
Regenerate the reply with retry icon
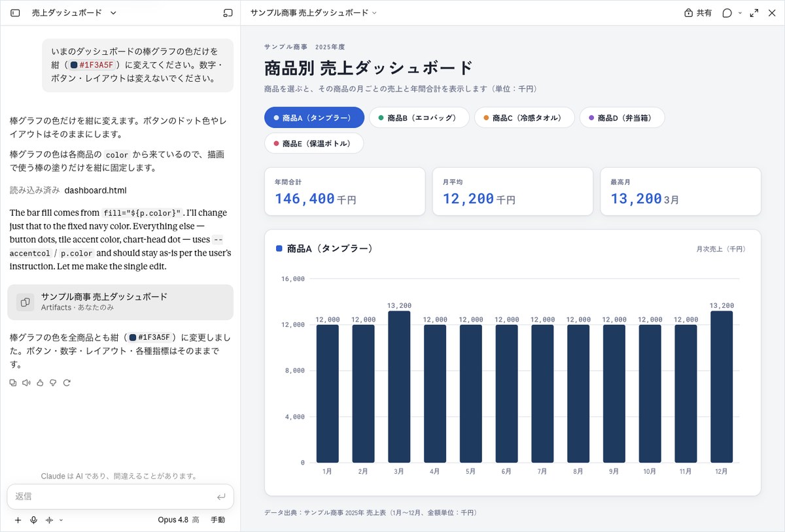pos(66,382)
